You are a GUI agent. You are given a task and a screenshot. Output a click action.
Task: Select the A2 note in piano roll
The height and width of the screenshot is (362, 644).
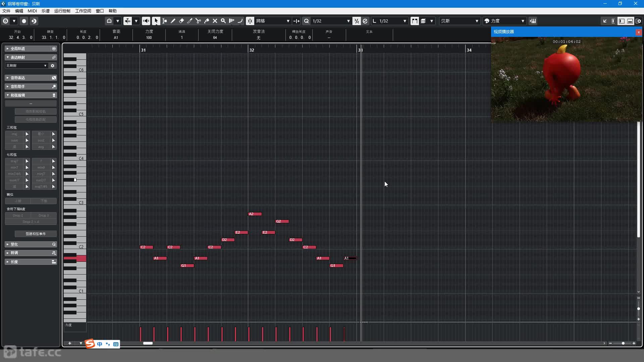[255, 214]
